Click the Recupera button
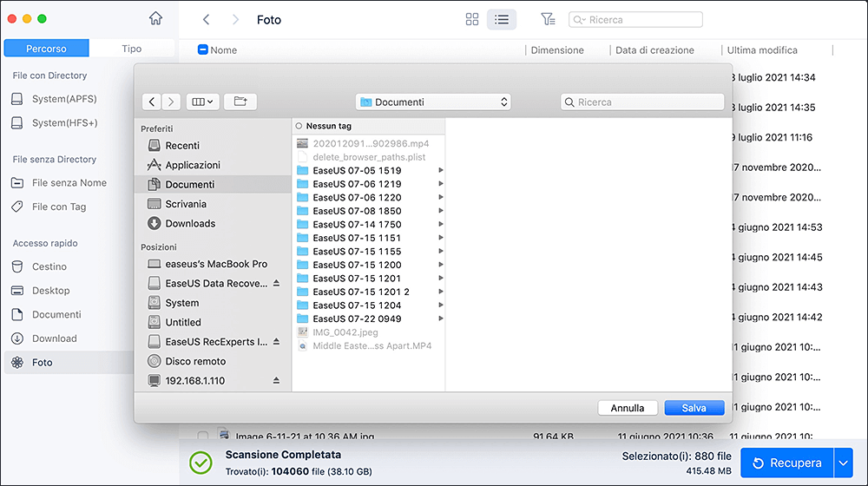The height and width of the screenshot is (486, 868). click(x=787, y=463)
